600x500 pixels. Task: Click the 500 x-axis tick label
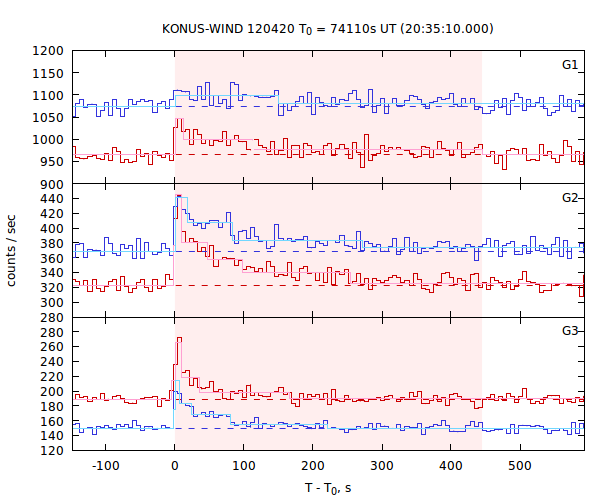(520, 466)
